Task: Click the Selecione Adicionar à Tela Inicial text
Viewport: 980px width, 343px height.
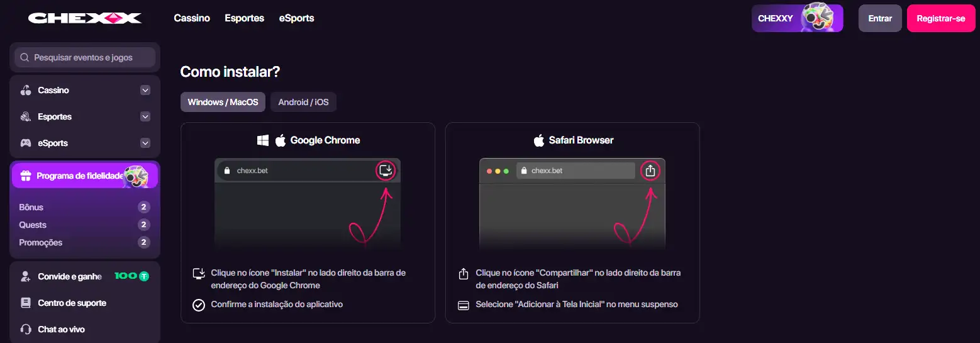Action: coord(577,304)
